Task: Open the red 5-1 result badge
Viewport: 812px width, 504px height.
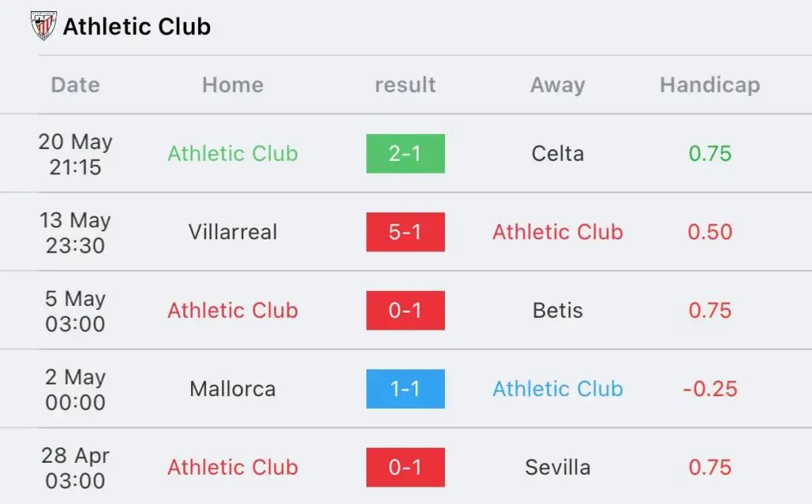Action: (x=405, y=232)
